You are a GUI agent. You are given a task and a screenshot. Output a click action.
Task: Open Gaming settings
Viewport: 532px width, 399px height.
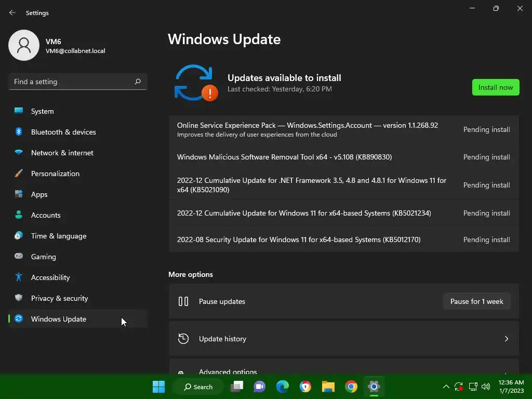[x=78, y=257]
